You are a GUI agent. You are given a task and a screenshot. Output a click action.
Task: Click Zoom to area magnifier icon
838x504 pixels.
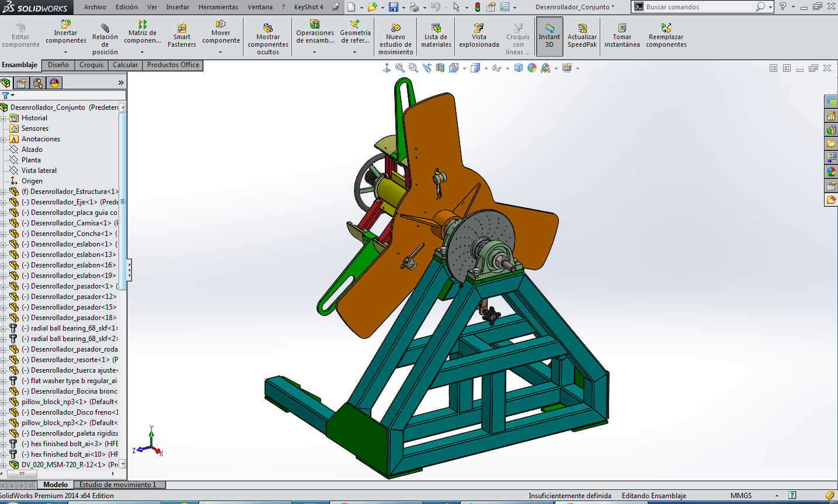[x=413, y=68]
